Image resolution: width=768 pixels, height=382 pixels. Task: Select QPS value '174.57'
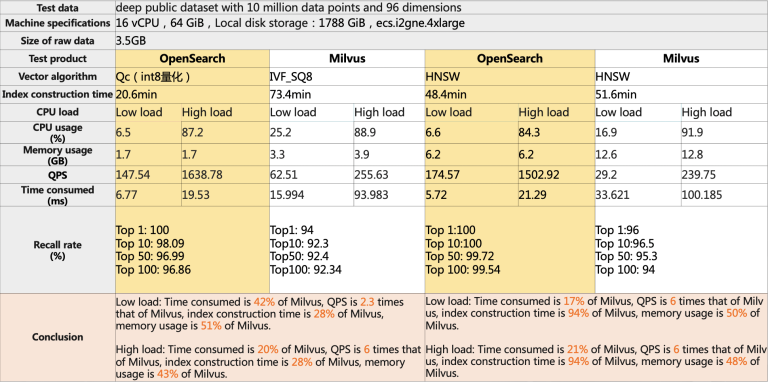point(443,175)
